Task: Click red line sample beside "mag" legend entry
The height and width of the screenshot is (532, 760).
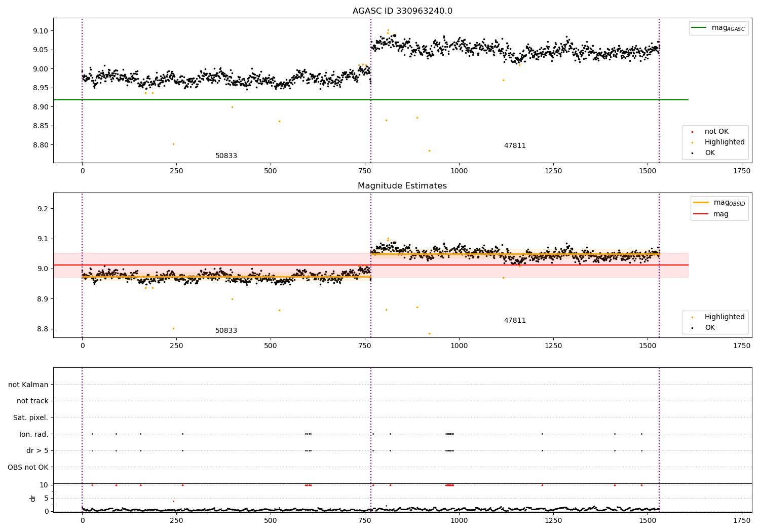Action: pos(701,214)
